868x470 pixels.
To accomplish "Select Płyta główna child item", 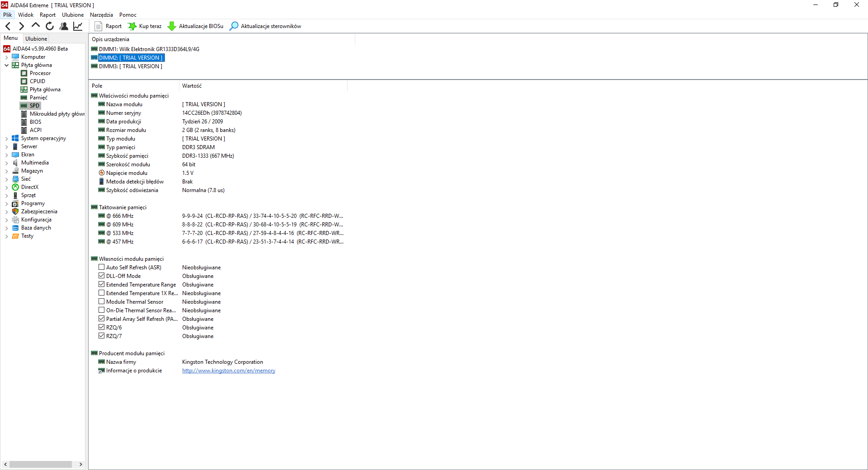I will pyautogui.click(x=45, y=89).
